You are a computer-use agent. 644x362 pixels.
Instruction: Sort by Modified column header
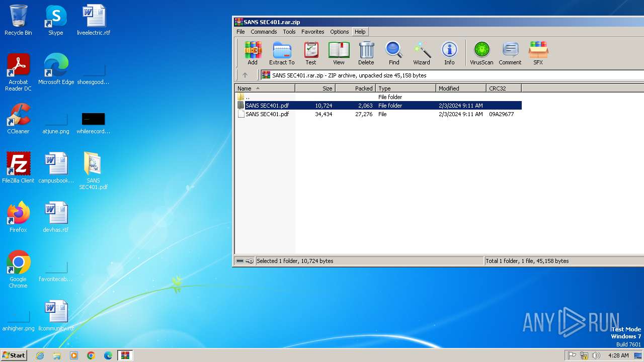461,88
